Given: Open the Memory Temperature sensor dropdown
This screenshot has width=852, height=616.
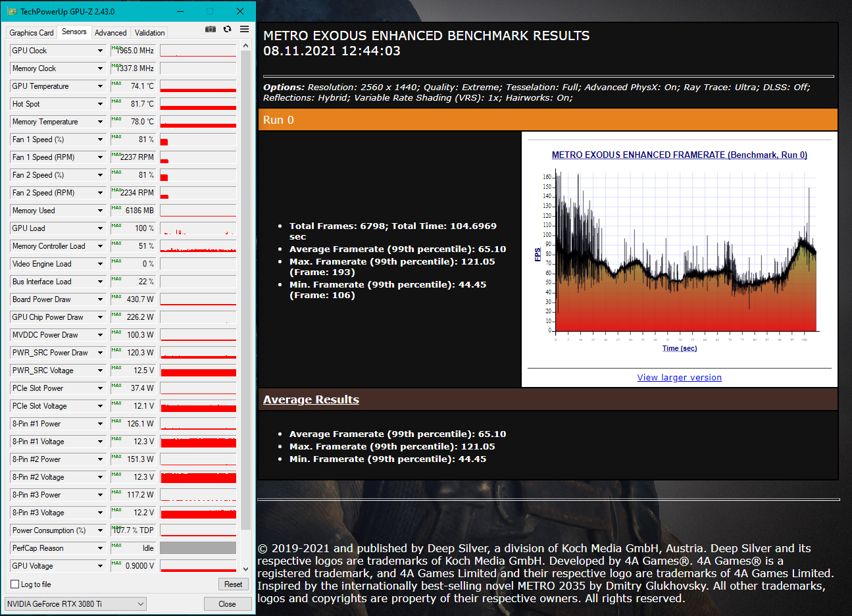Looking at the screenshot, I should [x=100, y=122].
